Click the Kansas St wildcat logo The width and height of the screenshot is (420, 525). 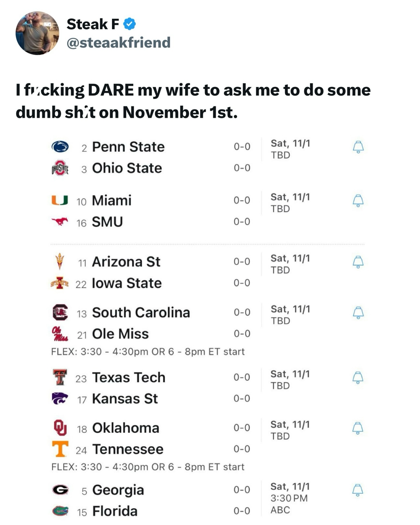pos(60,398)
